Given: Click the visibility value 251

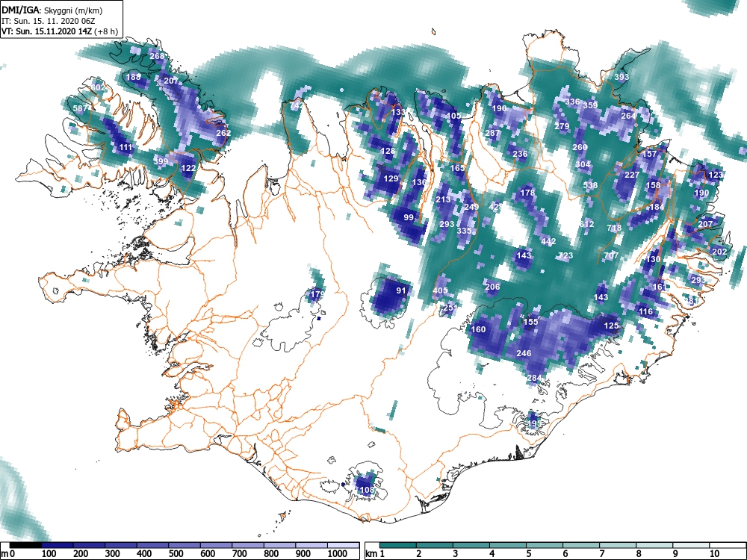Looking at the screenshot, I should 450,308.
